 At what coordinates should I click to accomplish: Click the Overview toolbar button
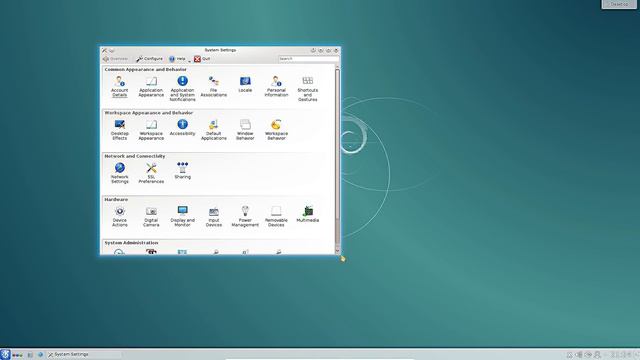(116, 59)
